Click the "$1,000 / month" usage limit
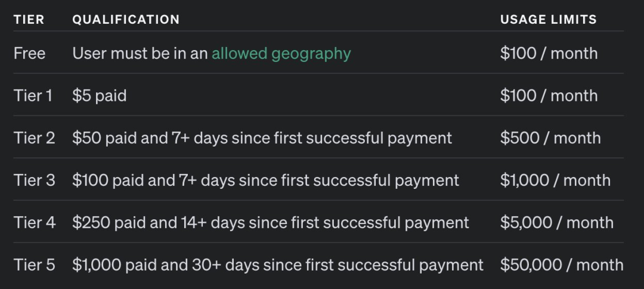 [555, 181]
